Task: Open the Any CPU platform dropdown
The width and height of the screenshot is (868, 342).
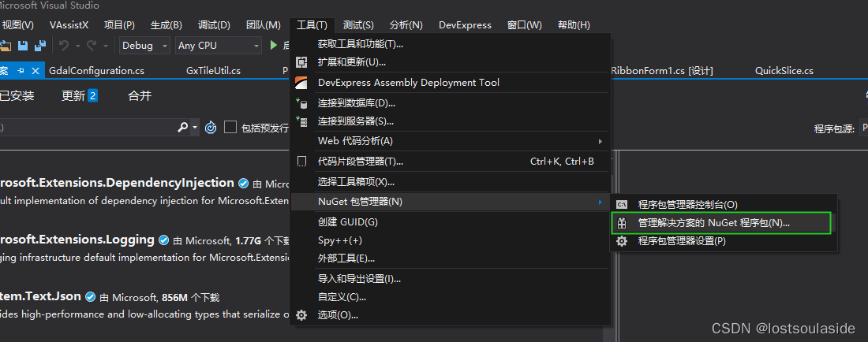Action: [x=218, y=45]
